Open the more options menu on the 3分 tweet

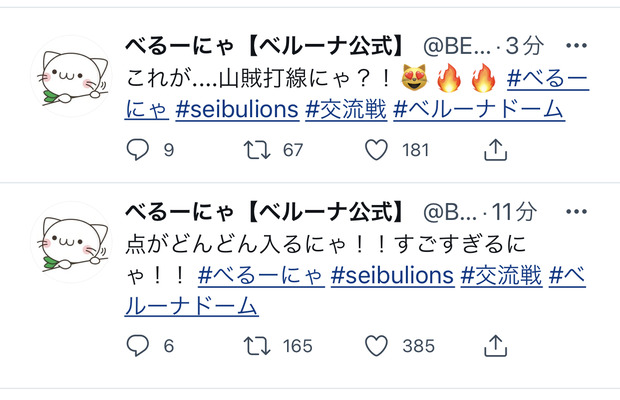(x=576, y=45)
